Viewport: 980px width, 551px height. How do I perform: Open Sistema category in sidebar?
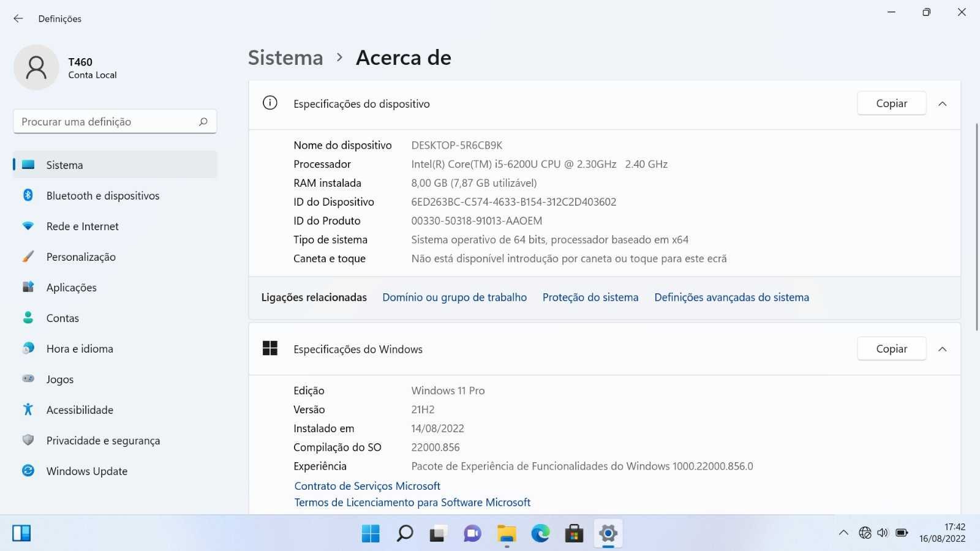point(115,165)
